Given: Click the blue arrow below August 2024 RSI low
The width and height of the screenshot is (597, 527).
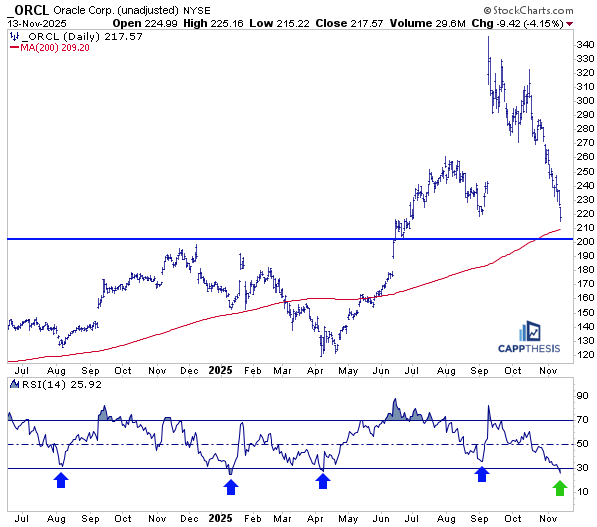Looking at the screenshot, I should pos(61,480).
